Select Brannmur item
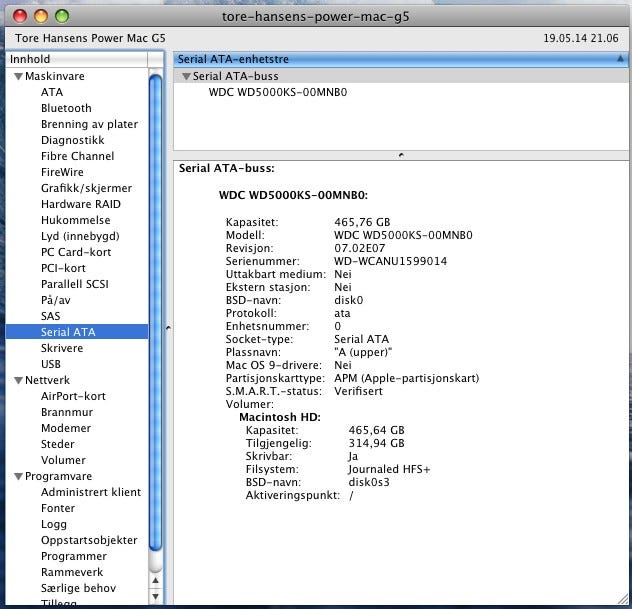632x609 pixels. 67,412
